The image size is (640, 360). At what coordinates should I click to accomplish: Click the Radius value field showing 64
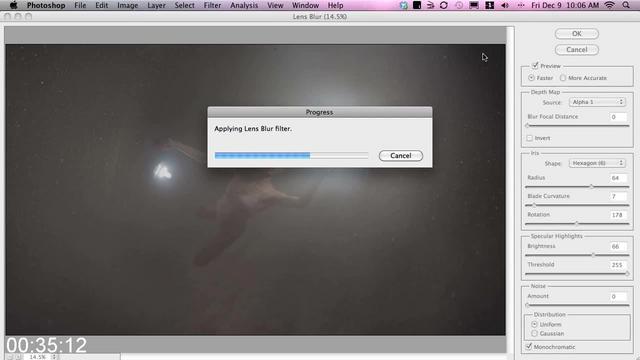point(618,178)
